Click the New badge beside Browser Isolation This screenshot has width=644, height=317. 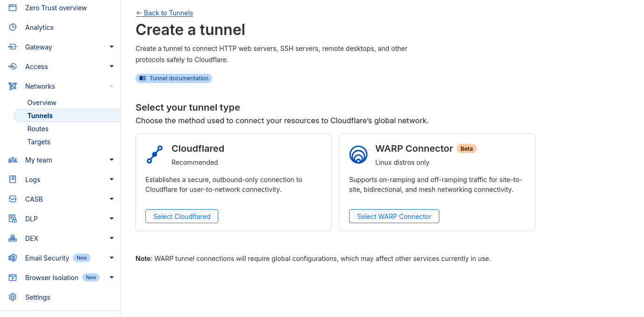91,277
